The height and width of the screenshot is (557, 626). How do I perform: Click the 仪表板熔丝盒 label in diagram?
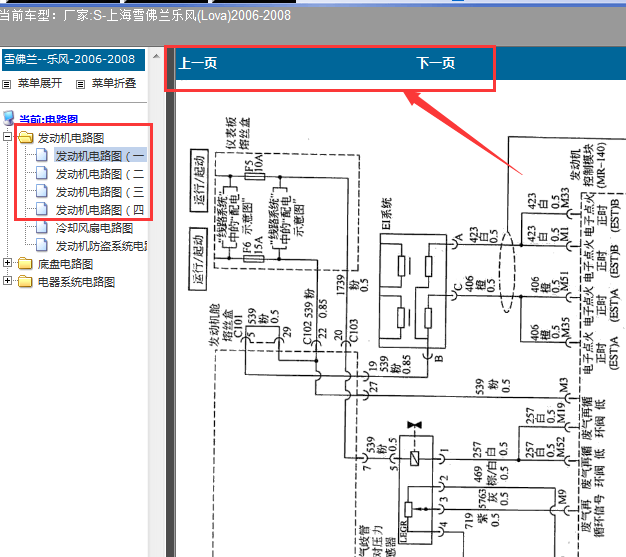(x=238, y=133)
